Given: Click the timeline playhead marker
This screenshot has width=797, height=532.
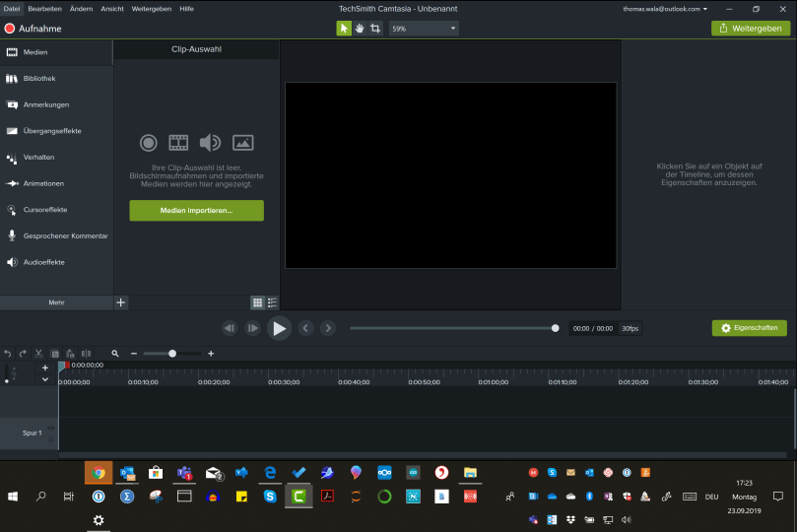Looking at the screenshot, I should (63, 366).
